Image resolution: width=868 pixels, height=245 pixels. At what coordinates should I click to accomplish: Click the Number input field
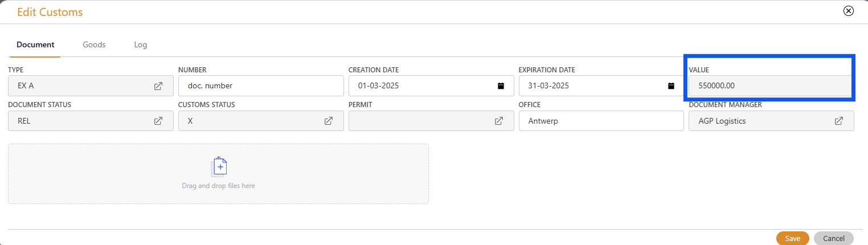(260, 86)
